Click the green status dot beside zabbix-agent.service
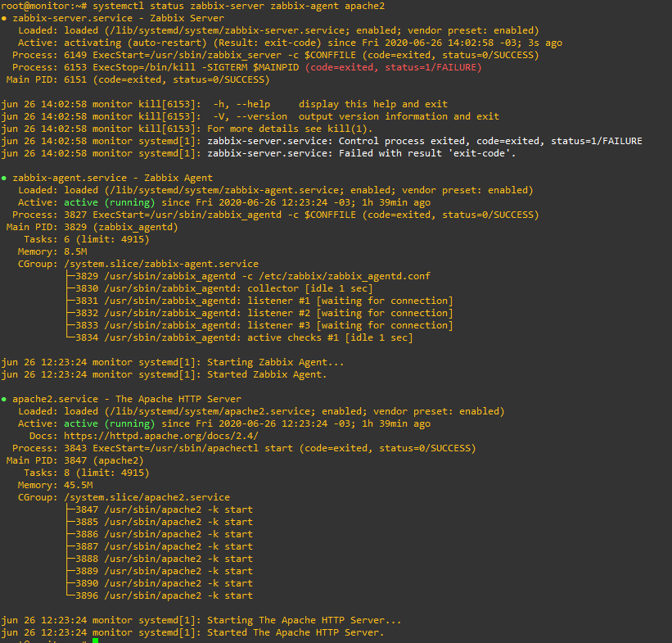This screenshot has height=643, width=672. (4, 178)
